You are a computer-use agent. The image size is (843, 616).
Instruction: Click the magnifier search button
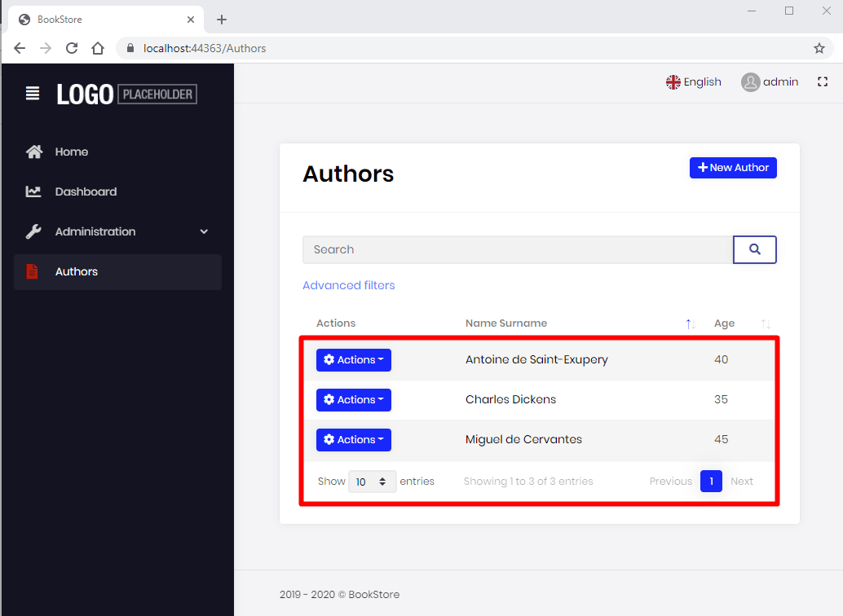tap(755, 249)
